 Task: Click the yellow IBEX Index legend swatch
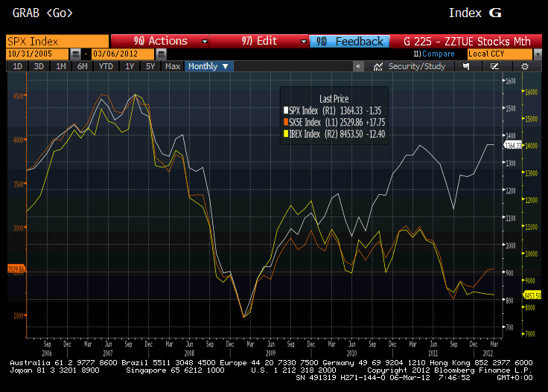click(286, 134)
